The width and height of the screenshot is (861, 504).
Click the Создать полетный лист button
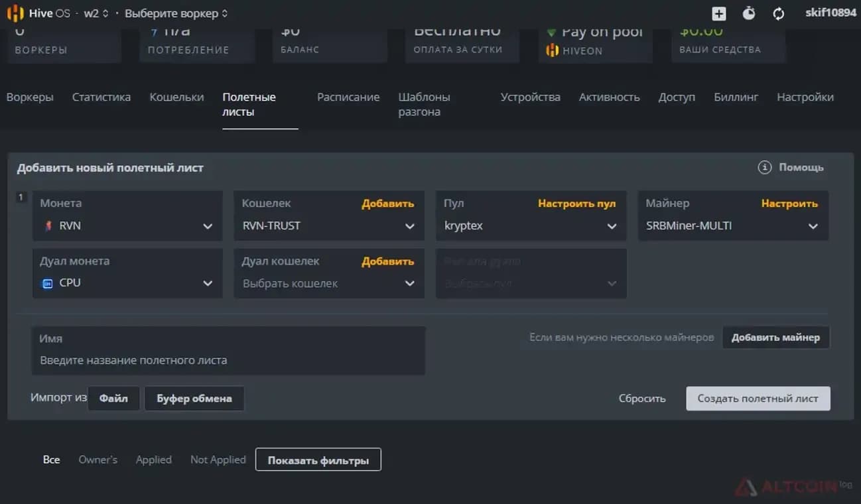point(758,399)
